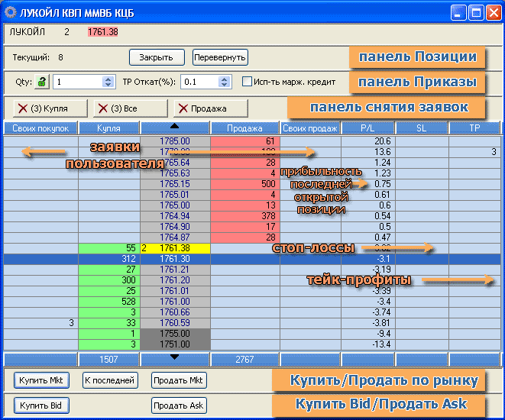Screen dimensions: 505x420
Task: Select price 1765.00 row
Action: point(175,205)
